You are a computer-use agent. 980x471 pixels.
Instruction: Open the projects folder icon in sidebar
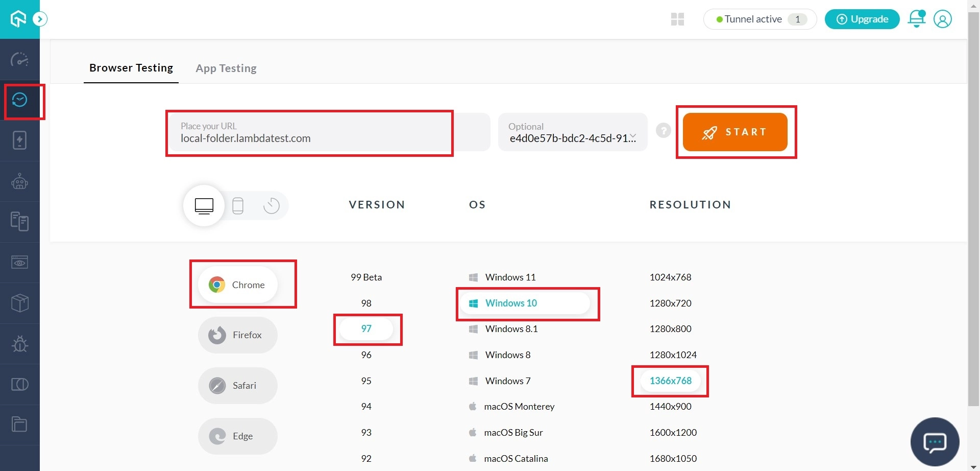pos(19,424)
